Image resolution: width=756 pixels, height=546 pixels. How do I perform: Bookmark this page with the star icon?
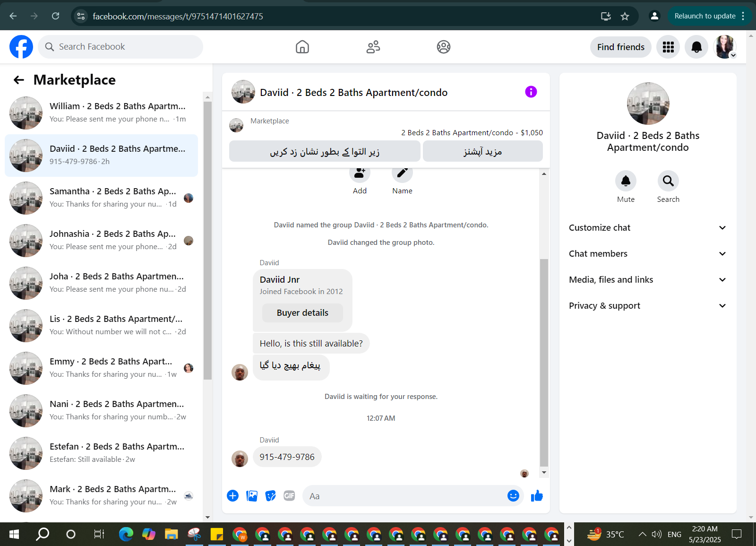[x=625, y=16]
